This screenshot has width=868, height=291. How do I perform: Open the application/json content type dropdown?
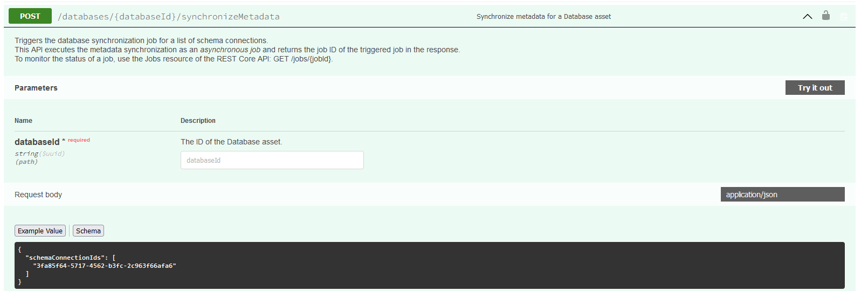(782, 195)
